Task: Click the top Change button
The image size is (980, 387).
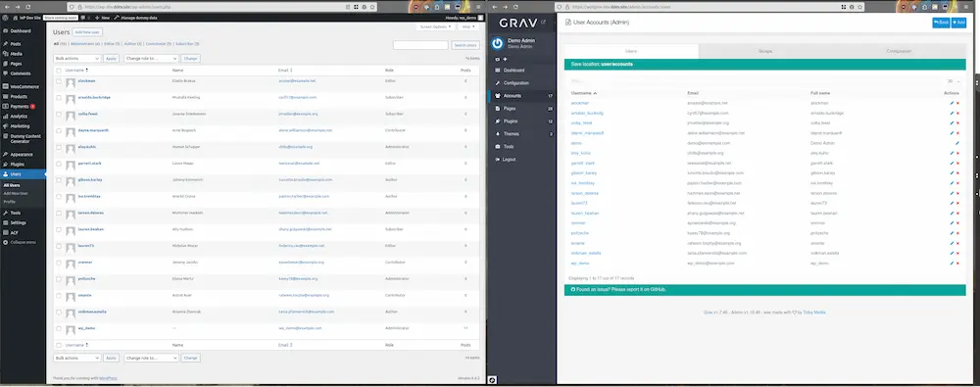Action: 191,58
